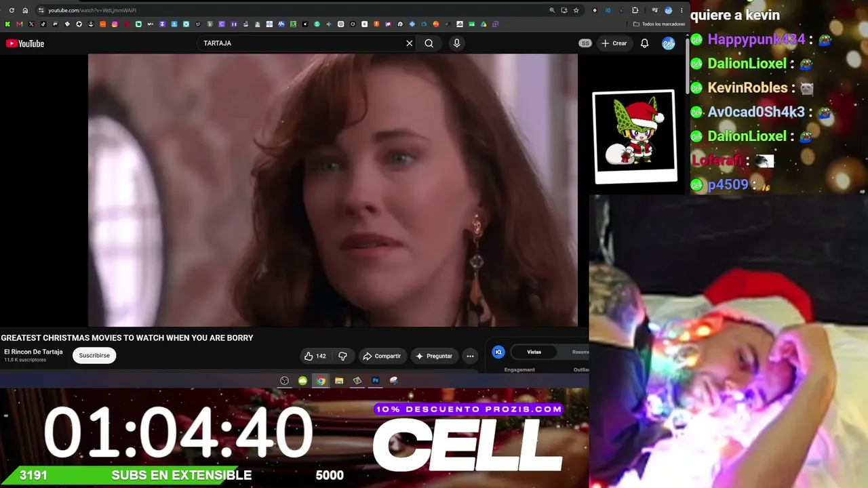Open the X (Twitter) bookmark

tap(31, 24)
